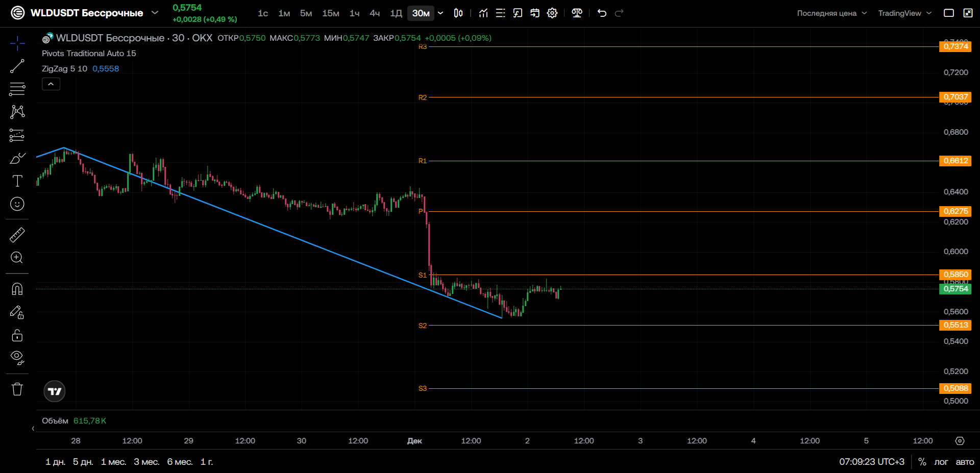Click the expand chart arrow icon
Image resolution: width=980 pixels, height=473 pixels.
point(968,13)
